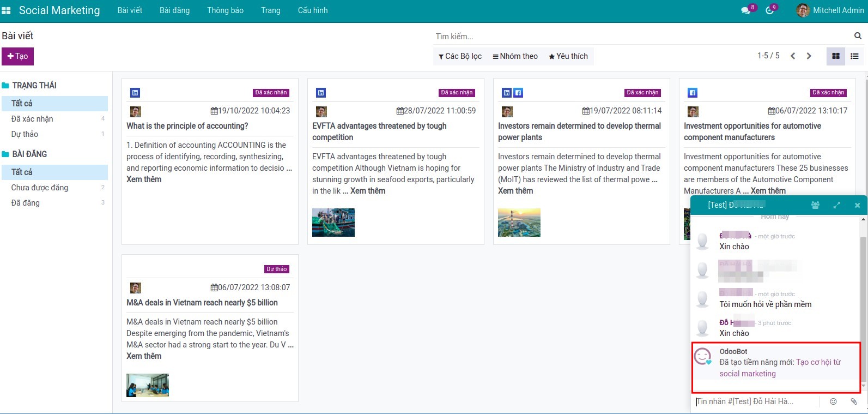Image resolution: width=868 pixels, height=414 pixels.
Task: Expand the chat window to full screen
Action: [x=836, y=205]
